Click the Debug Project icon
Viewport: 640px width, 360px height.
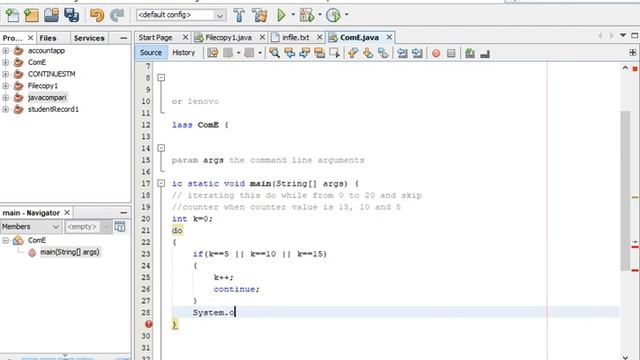pyautogui.click(x=307, y=15)
